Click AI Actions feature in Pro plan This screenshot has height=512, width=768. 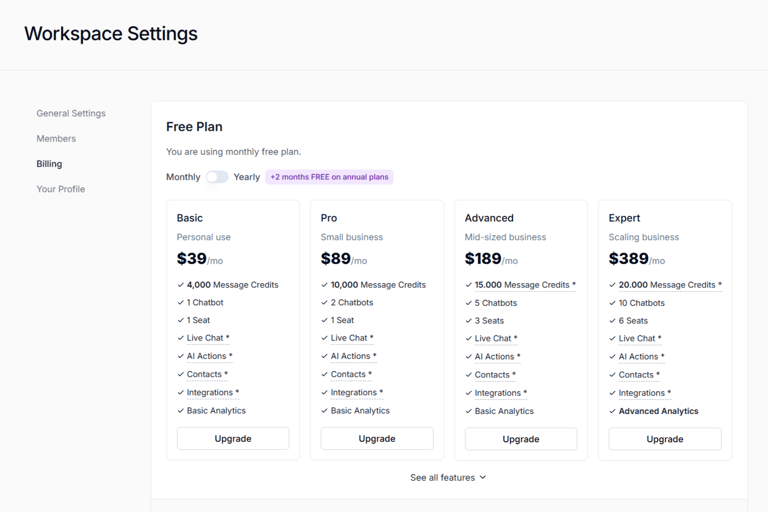tap(353, 357)
